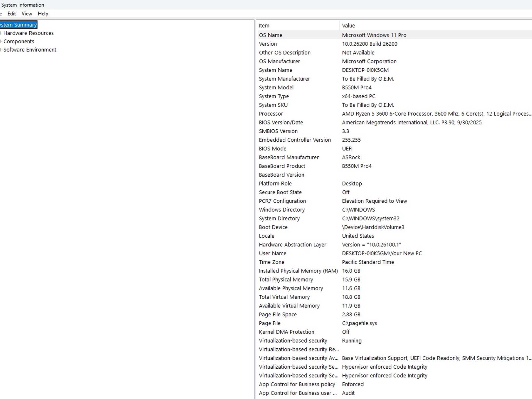532x399 pixels.
Task: Open the Help menu
Action: tap(43, 14)
